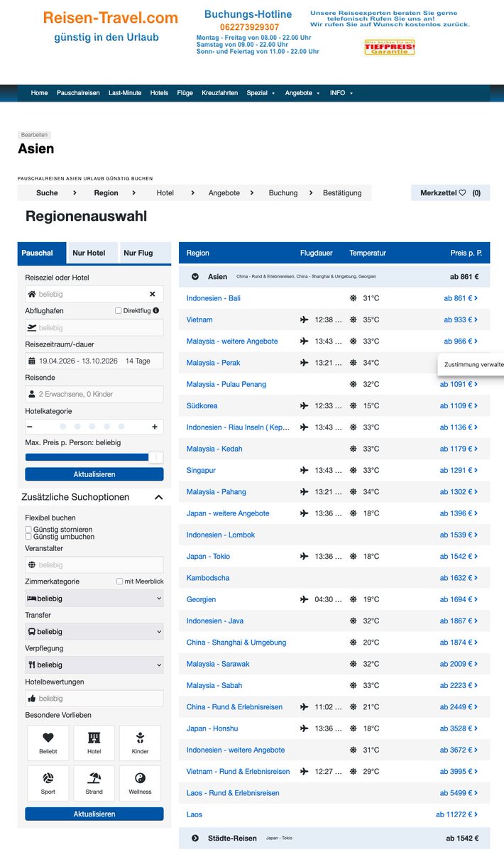This screenshot has height=852, width=504.
Task: Collapse the Asien region group
Action: click(x=195, y=276)
